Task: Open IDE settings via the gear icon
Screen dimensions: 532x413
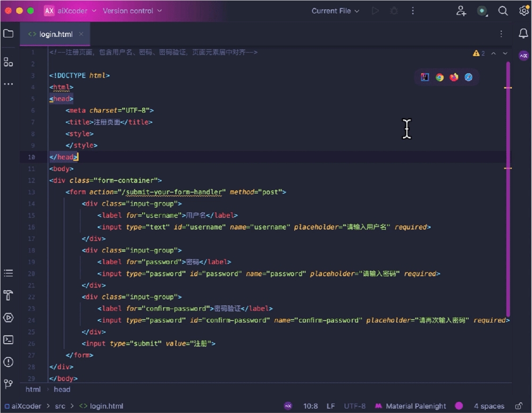Action: pyautogui.click(x=524, y=11)
